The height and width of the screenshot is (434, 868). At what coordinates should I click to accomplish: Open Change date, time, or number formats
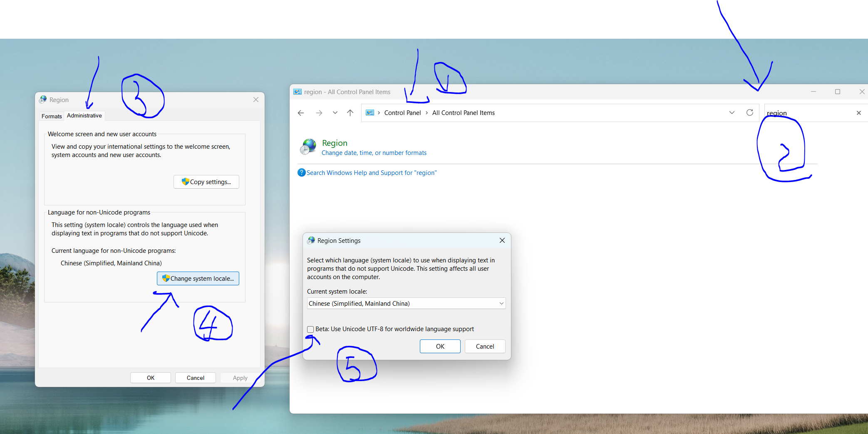click(x=374, y=153)
